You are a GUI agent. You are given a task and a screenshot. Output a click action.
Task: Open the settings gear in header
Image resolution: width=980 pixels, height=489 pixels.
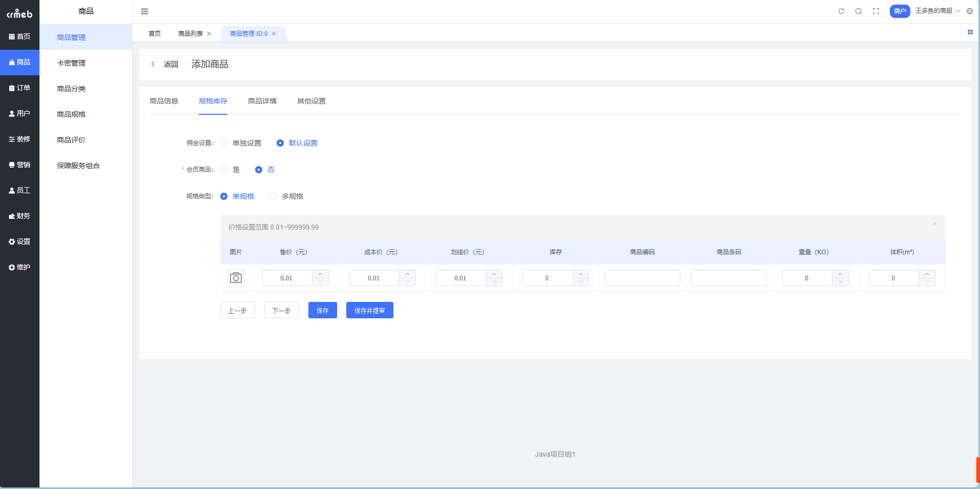[970, 11]
